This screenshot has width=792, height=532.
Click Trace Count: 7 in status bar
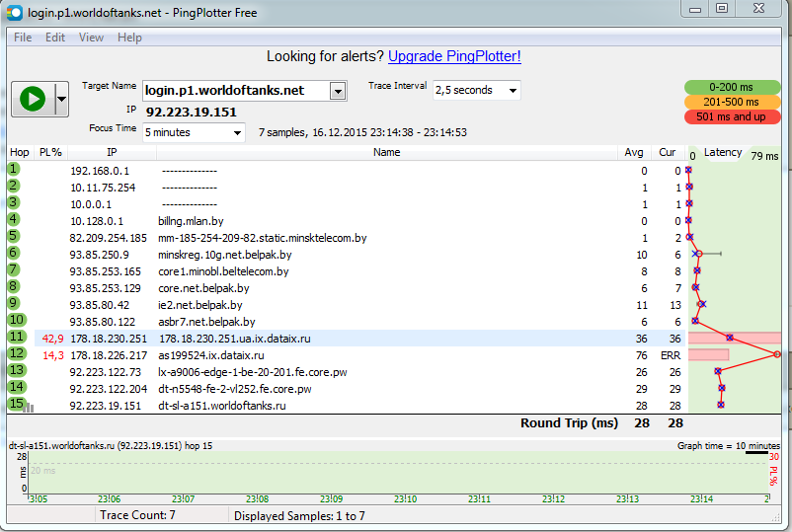[x=137, y=515]
